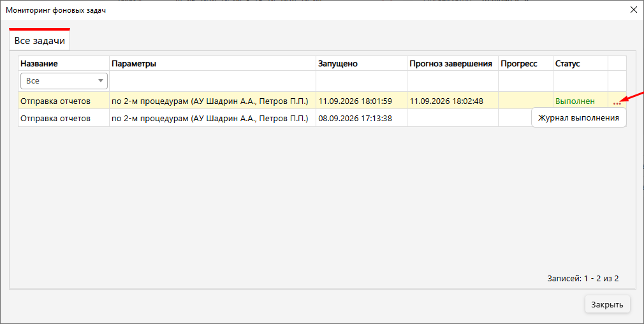Screen dimensions: 644x324
Task: Click the forecast time 11.09.2026 18:02:48
Action: pos(446,101)
